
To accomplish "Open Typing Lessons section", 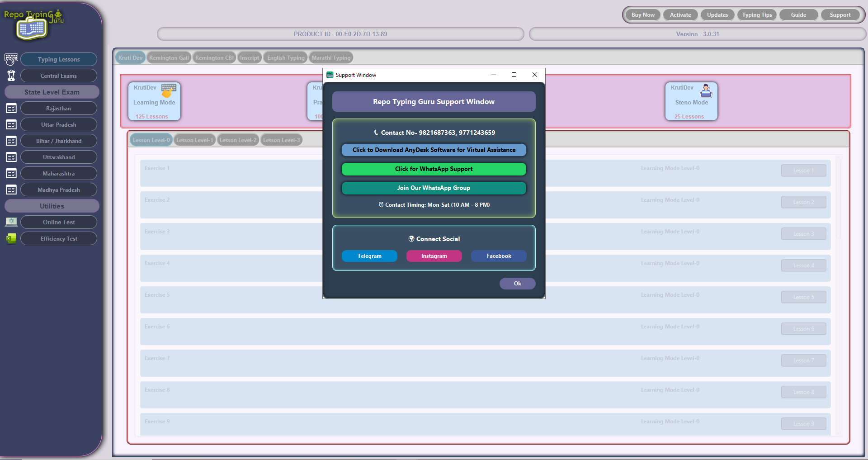I will 59,59.
